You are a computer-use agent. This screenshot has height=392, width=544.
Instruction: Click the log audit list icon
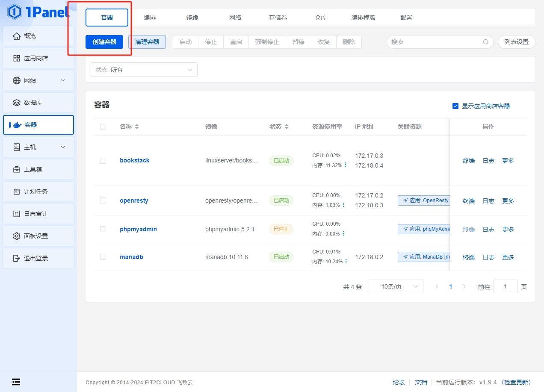pyautogui.click(x=17, y=214)
